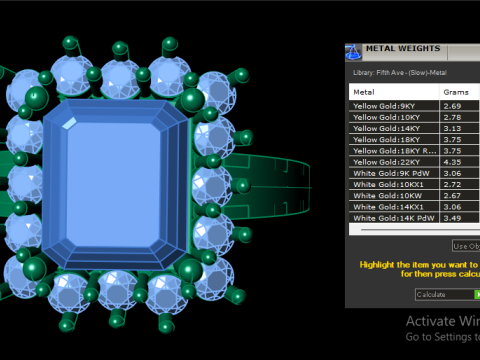Click the 4.35 grams value
The width and height of the screenshot is (480, 360).
452,162
